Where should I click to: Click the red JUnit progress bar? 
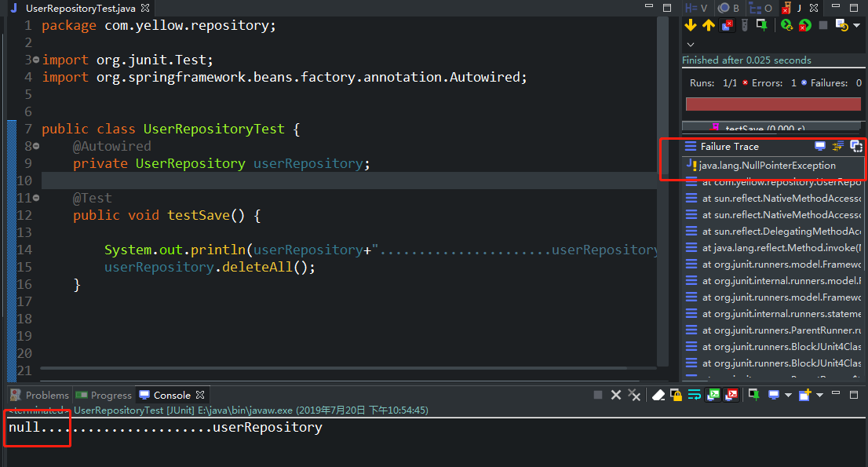click(773, 104)
